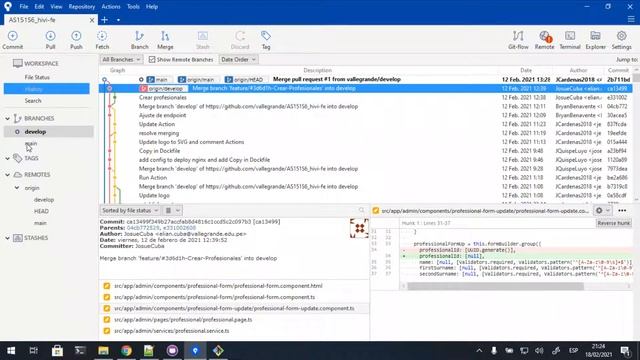This screenshot has height=360, width=640.
Task: Click the Pull toolbar icon
Action: tap(50, 40)
